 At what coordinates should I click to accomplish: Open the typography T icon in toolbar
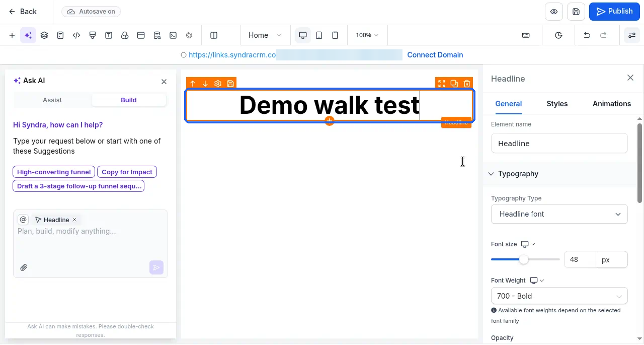[x=109, y=35]
